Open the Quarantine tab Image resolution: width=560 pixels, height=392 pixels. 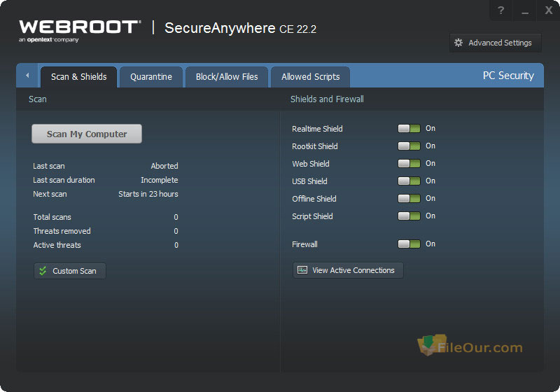[x=151, y=77]
